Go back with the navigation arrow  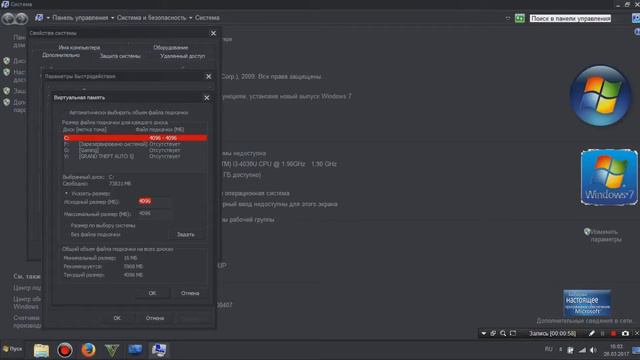point(8,18)
